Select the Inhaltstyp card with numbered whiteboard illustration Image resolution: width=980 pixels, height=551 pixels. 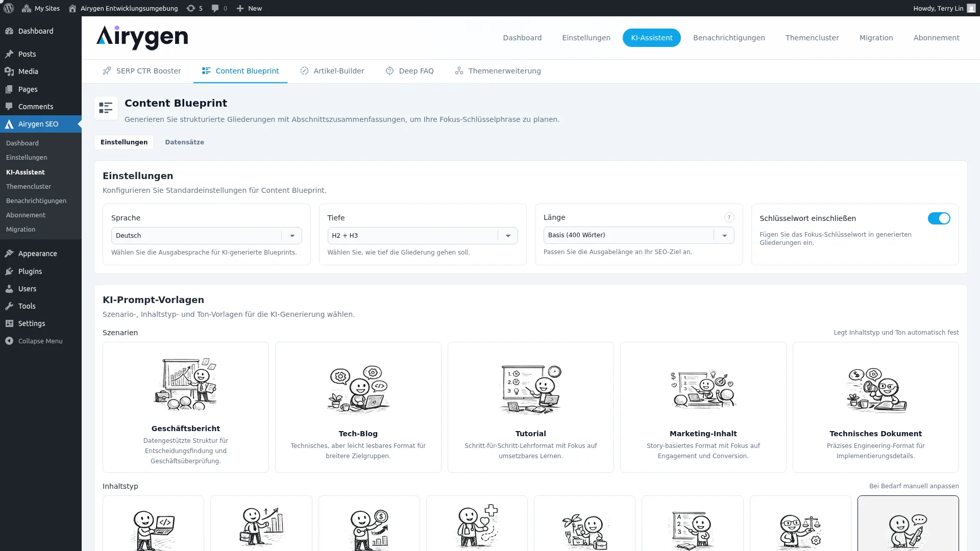[x=693, y=523]
